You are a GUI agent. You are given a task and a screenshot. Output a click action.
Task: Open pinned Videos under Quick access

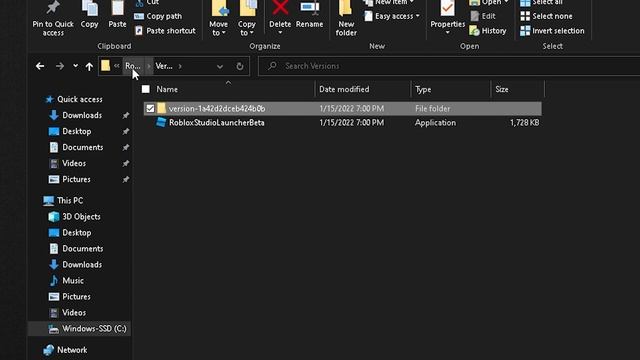pos(74,163)
